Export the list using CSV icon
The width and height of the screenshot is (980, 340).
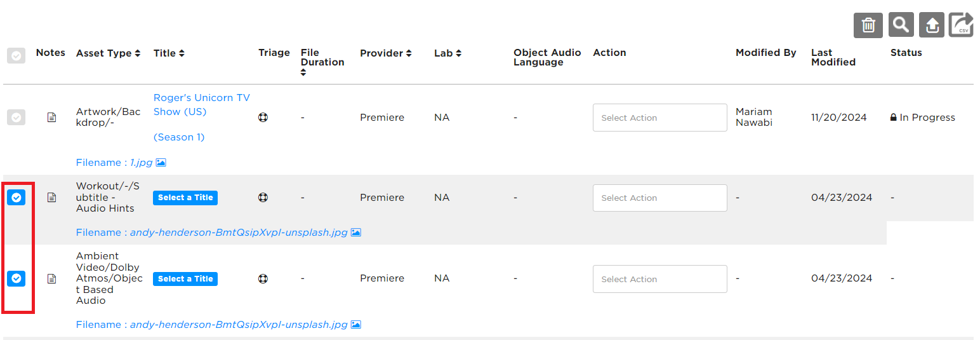click(961, 25)
